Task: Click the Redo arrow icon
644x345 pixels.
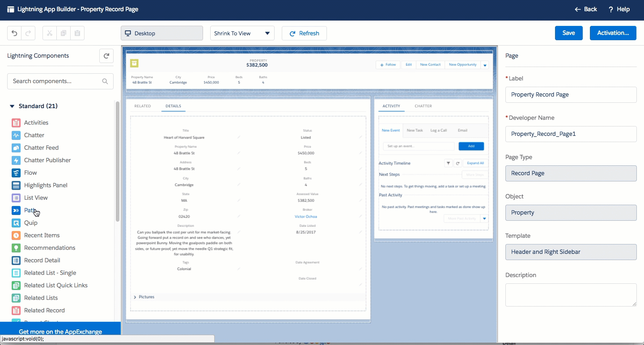Action: click(x=28, y=33)
